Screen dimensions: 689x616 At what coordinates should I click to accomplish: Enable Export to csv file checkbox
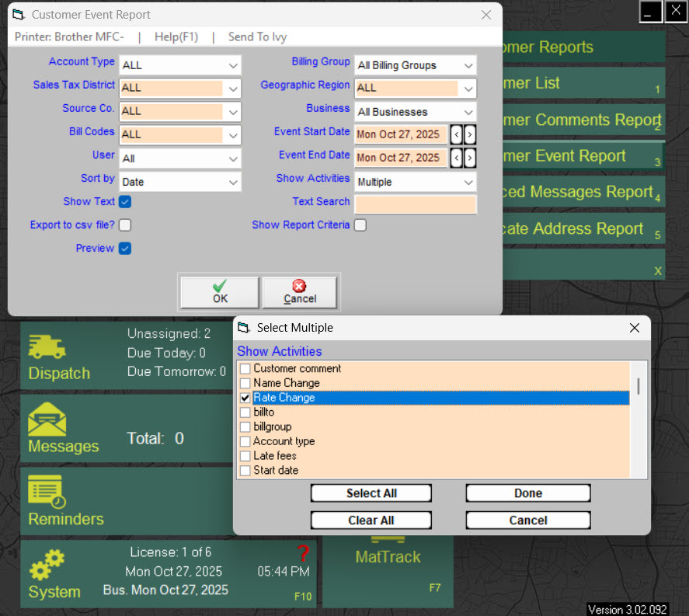pos(124,225)
